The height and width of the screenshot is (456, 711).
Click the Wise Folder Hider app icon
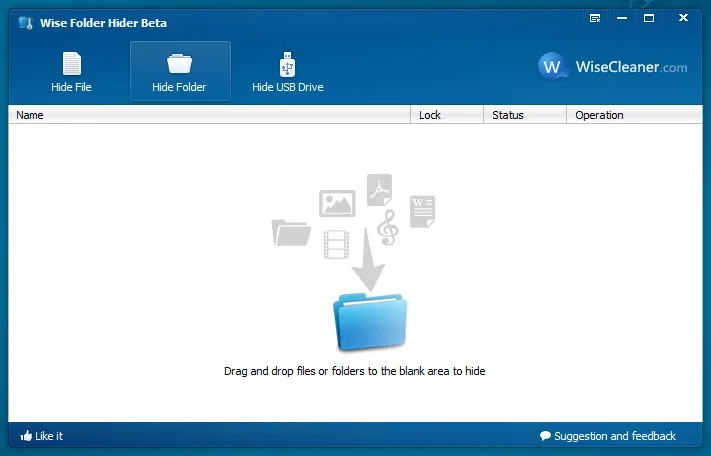point(26,23)
